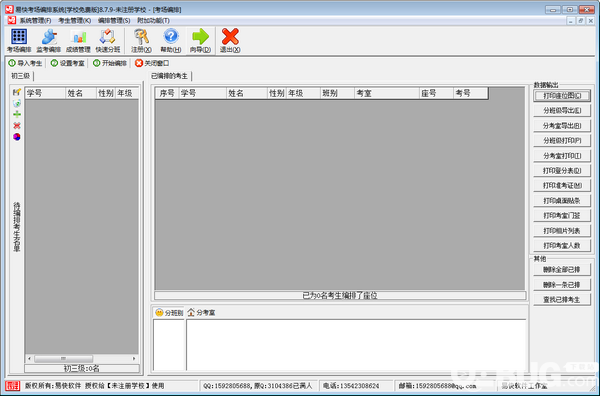Open the 编排管理 menu
The height and width of the screenshot is (396, 600).
pos(114,21)
